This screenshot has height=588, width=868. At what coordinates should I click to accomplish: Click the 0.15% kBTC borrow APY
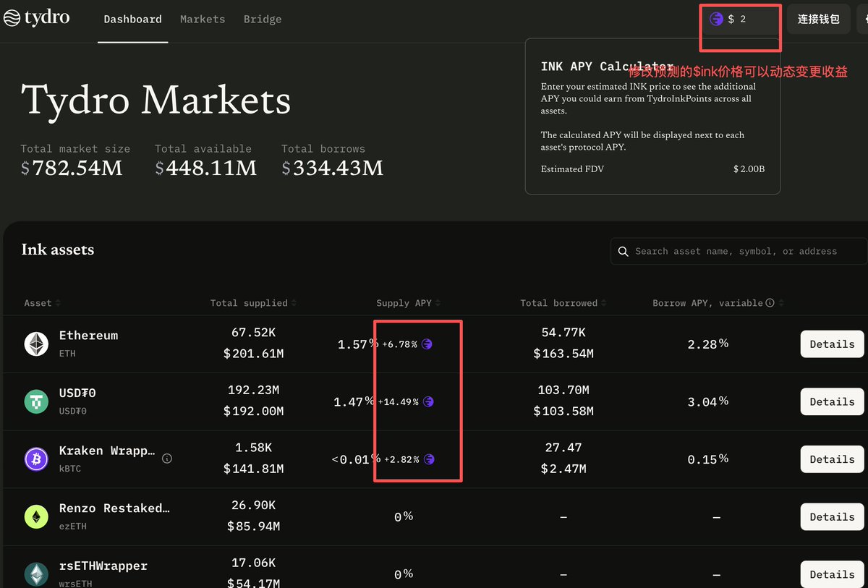coord(707,459)
